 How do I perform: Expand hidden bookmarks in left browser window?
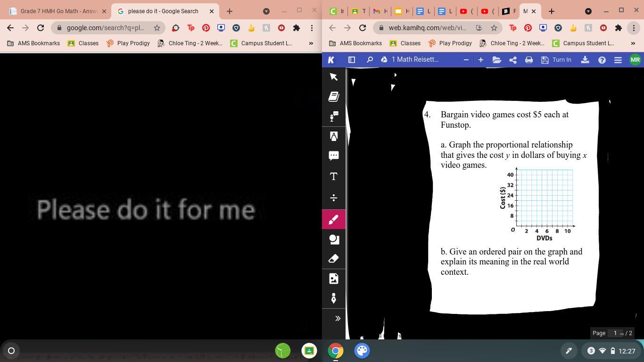point(311,43)
